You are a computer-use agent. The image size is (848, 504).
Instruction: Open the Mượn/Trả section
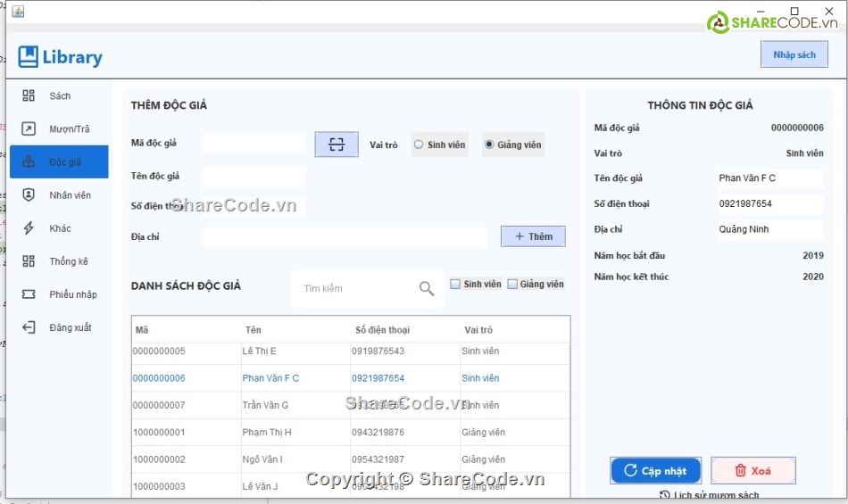coord(59,128)
